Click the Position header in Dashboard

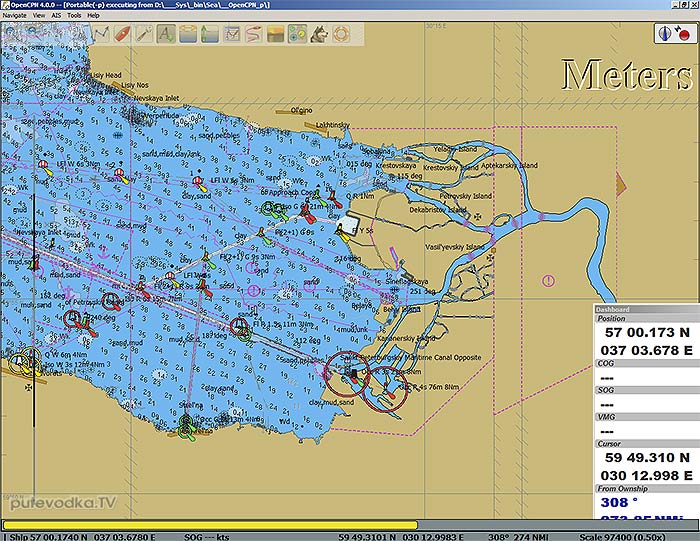point(646,319)
